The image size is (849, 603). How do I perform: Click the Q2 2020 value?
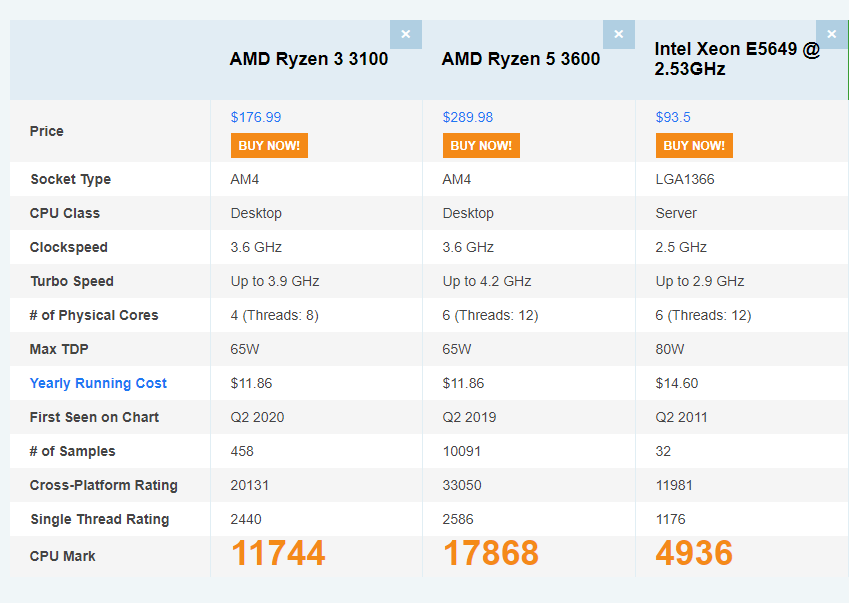257,417
